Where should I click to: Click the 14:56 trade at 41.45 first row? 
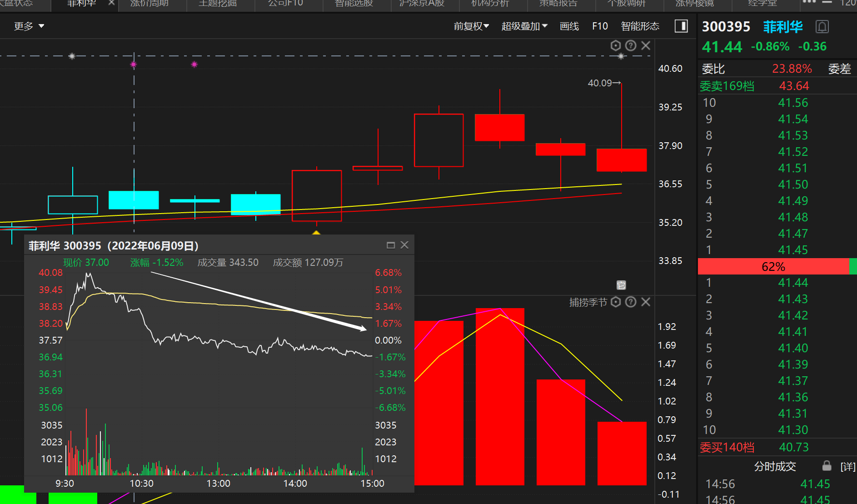(x=777, y=484)
